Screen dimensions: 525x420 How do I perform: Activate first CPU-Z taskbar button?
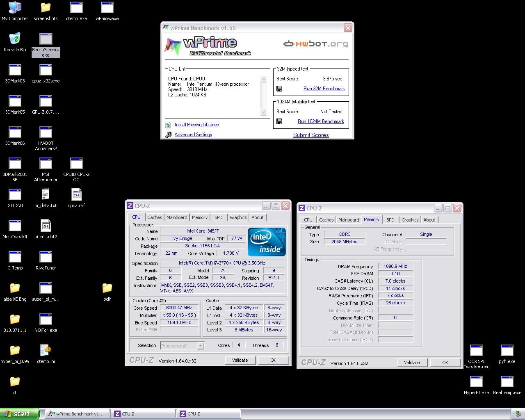point(143,414)
